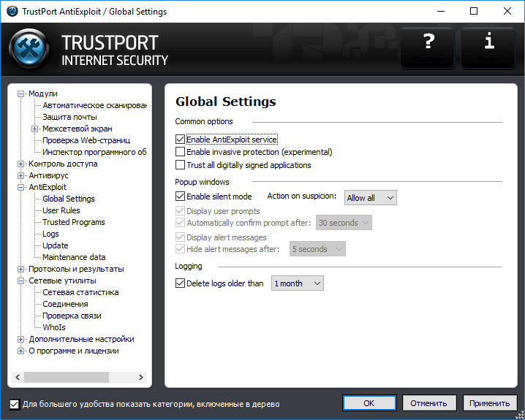Select Автоматическое сканирование tree item
This screenshot has height=420, width=525.
pyautogui.click(x=94, y=105)
